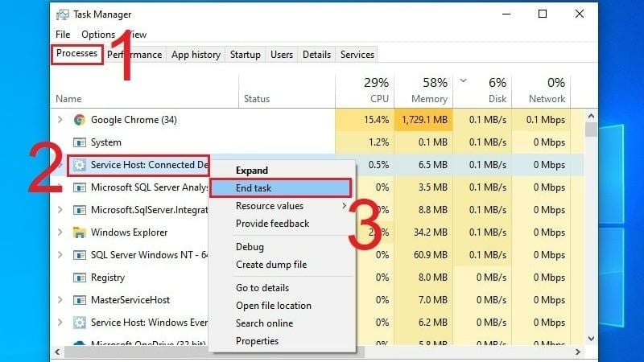Viewport: 644px width, 362px height.
Task: Switch to the Details tab
Action: point(316,55)
